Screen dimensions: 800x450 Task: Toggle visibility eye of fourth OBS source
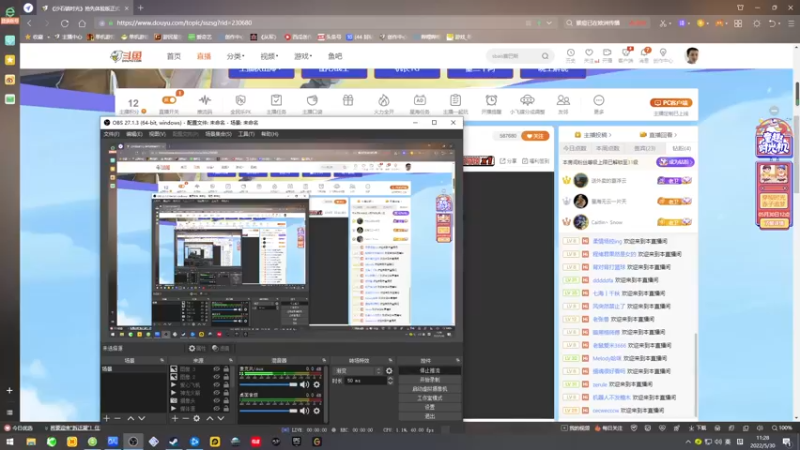point(216,393)
